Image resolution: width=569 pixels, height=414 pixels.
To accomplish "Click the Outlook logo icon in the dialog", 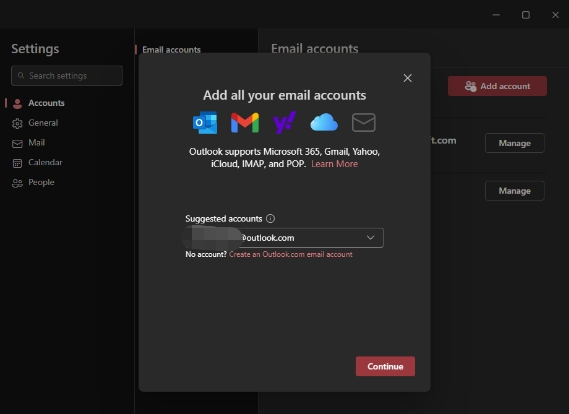I will 205,123.
